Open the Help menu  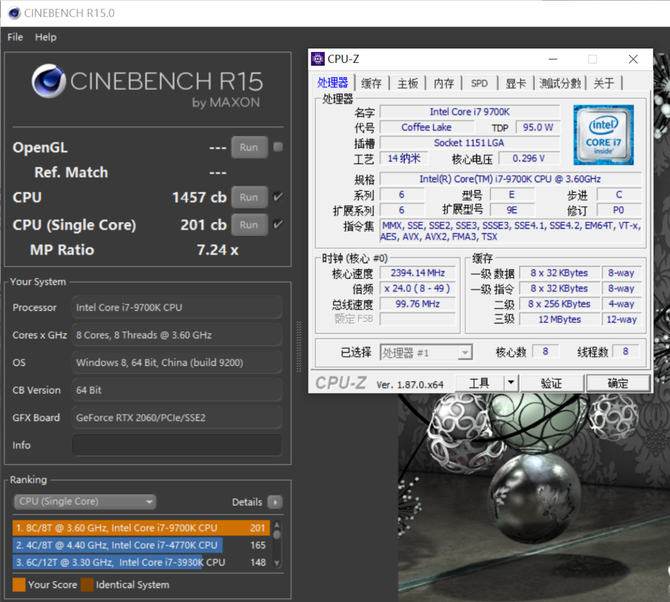(x=46, y=37)
